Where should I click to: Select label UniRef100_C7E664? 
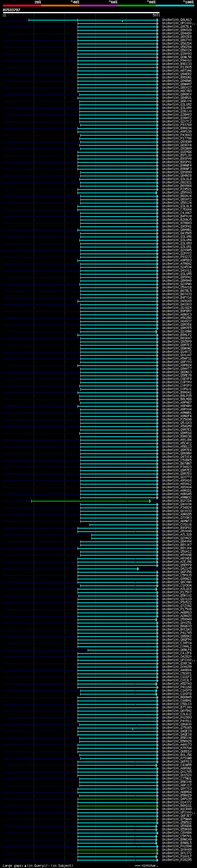pos(176,210)
